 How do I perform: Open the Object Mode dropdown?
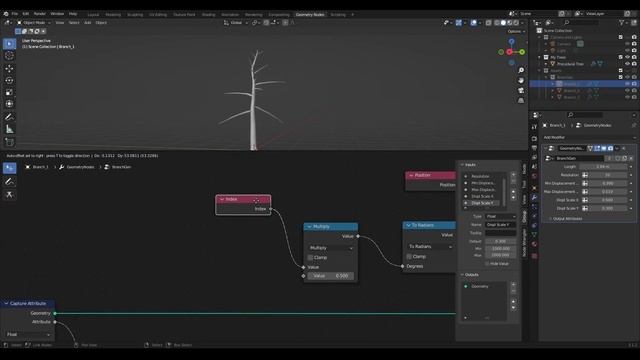click(33, 23)
